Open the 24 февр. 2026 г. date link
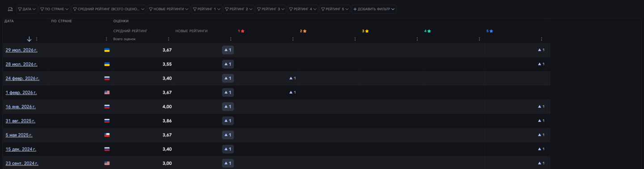The height and width of the screenshot is (169, 644). click(22, 78)
